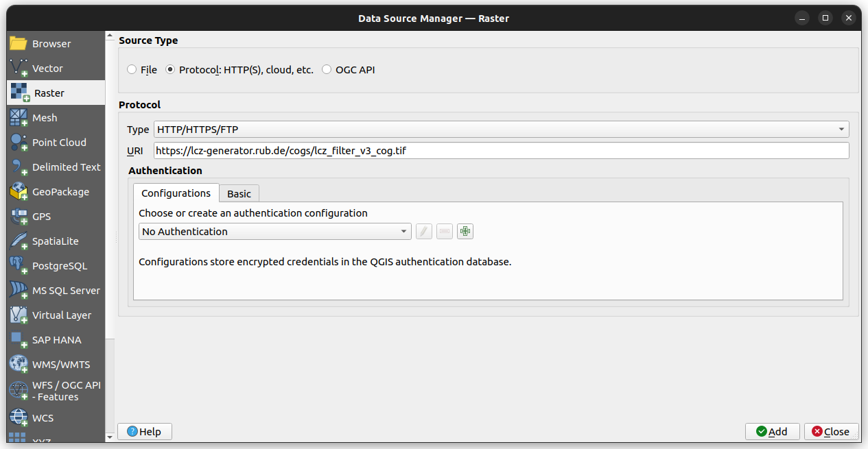Viewport: 868px width, 449px height.
Task: Select the Vector layer icon
Action: tap(19, 69)
